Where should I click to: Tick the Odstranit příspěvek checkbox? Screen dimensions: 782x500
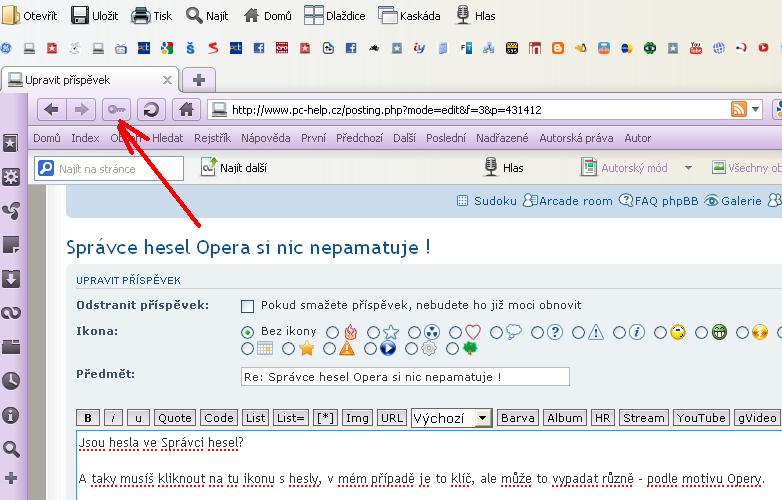247,306
